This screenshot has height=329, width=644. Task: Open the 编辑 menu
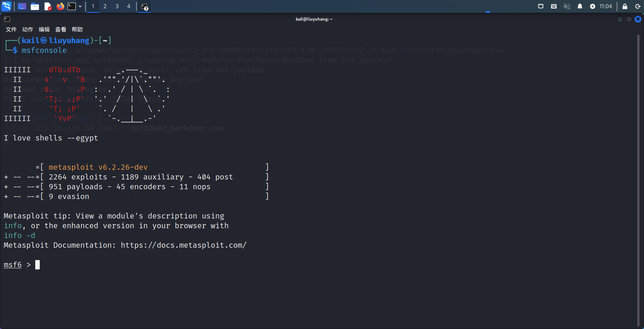pyautogui.click(x=44, y=29)
